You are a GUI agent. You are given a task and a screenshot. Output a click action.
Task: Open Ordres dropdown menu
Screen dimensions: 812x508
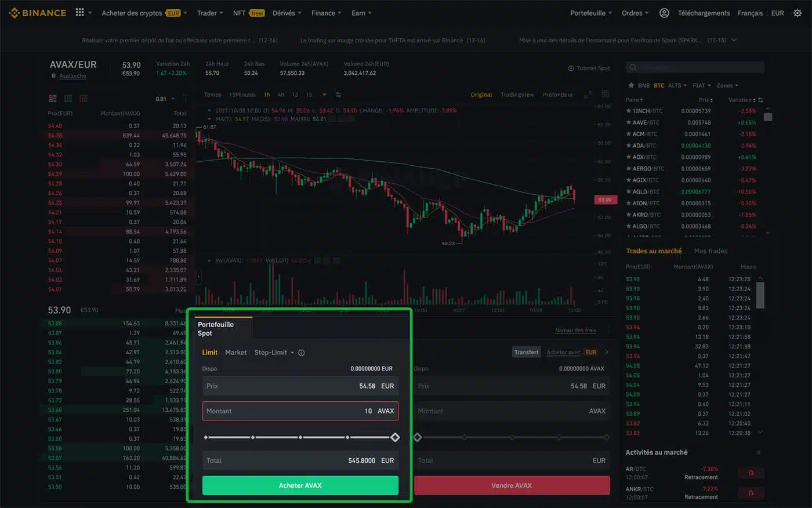pos(635,13)
